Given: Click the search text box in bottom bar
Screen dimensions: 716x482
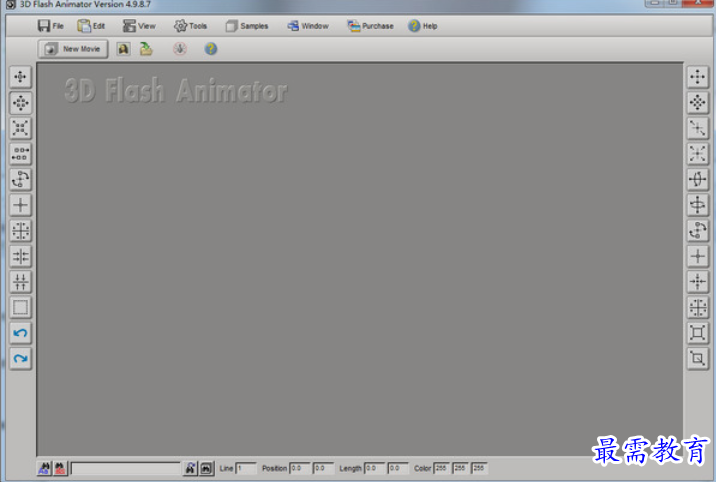Looking at the screenshot, I should click(126, 468).
